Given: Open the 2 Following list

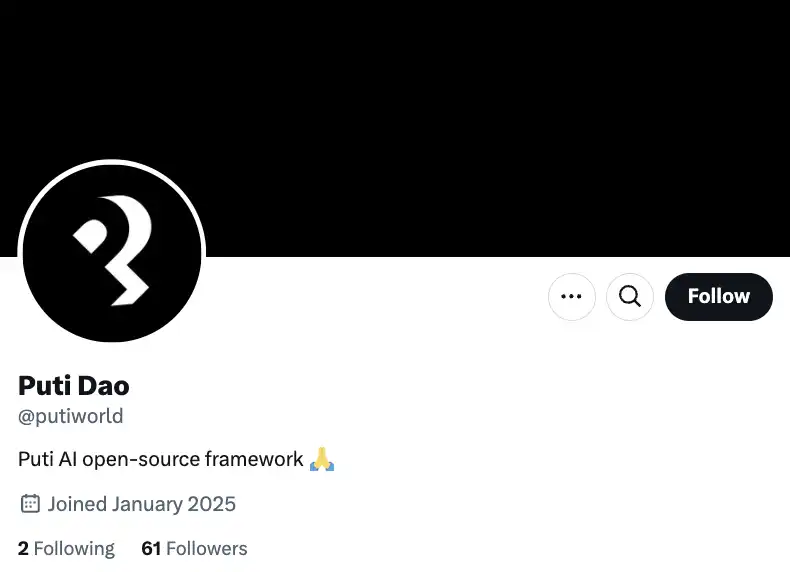Looking at the screenshot, I should tap(66, 548).
